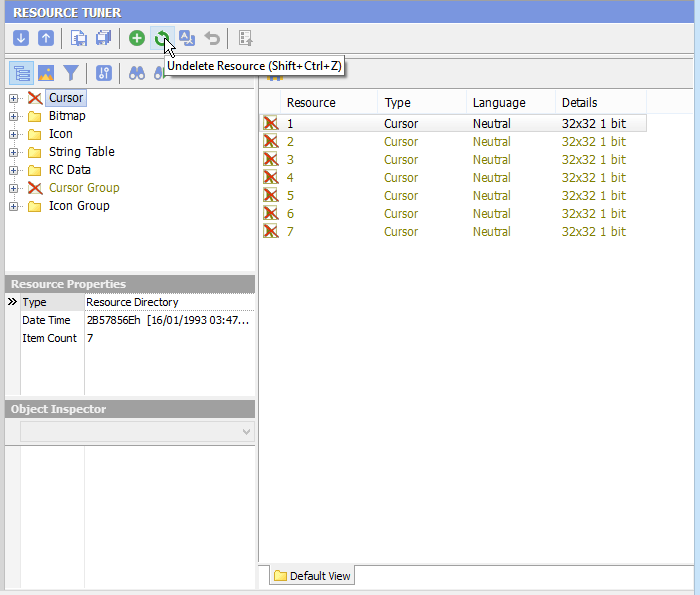The width and height of the screenshot is (700, 595).
Task: Select the RC Data folder
Action: (70, 170)
